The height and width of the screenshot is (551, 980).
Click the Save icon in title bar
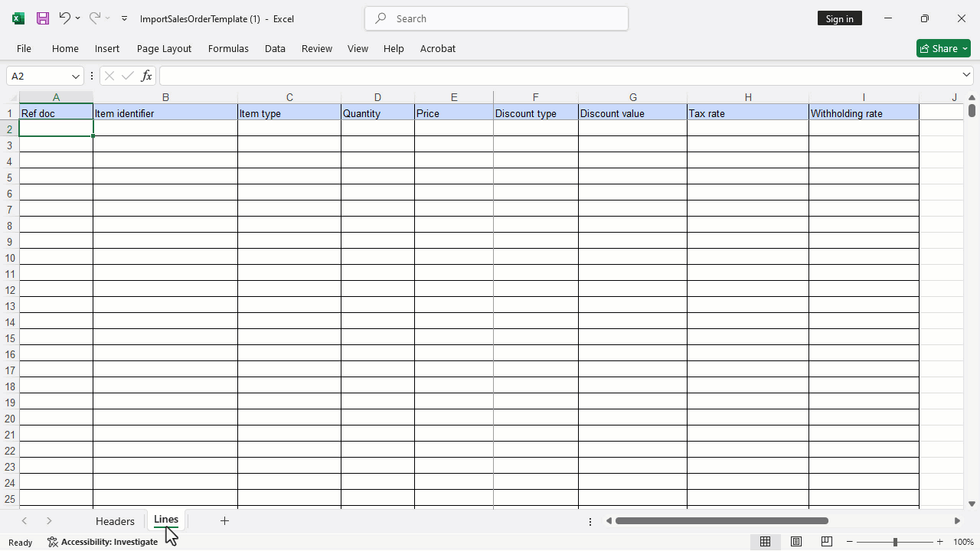tap(43, 18)
